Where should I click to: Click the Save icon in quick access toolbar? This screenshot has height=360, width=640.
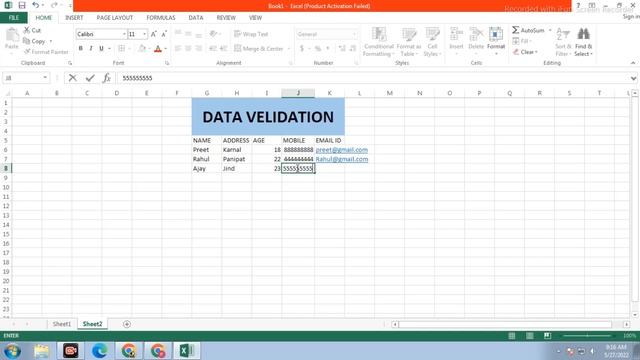(22, 5)
